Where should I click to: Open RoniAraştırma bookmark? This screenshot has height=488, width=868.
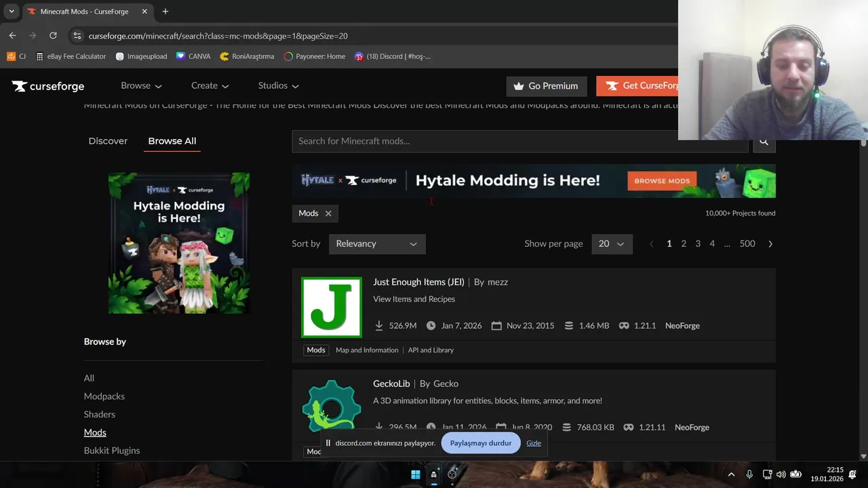(247, 56)
